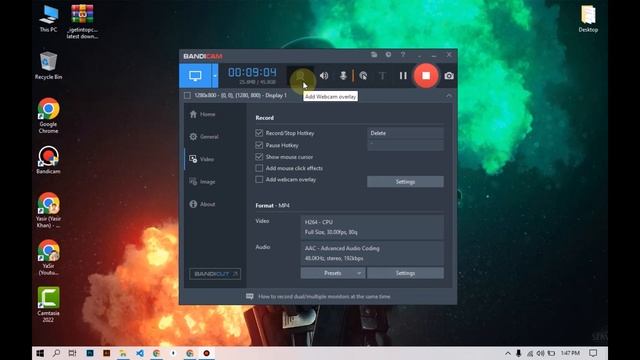This screenshot has width=640, height=360.
Task: Open the volume control in system tray
Action: [x=540, y=353]
